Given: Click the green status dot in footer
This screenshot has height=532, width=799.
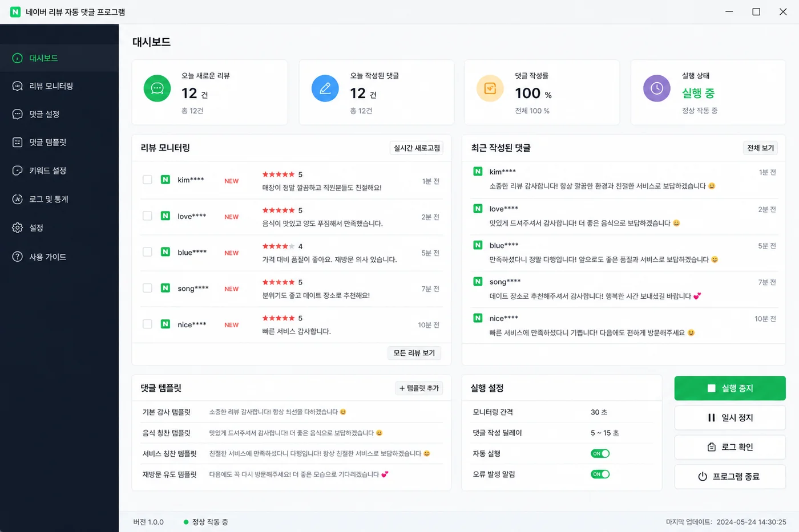Looking at the screenshot, I should (x=186, y=522).
